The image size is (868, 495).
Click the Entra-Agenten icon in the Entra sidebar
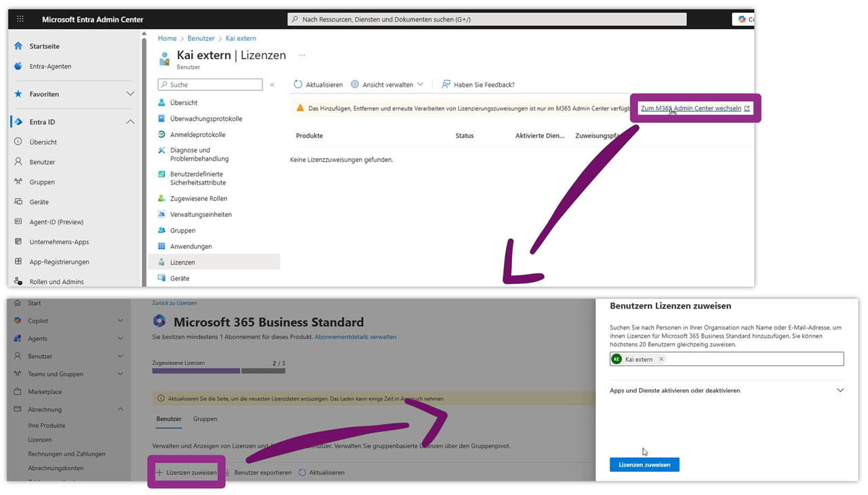pos(18,66)
